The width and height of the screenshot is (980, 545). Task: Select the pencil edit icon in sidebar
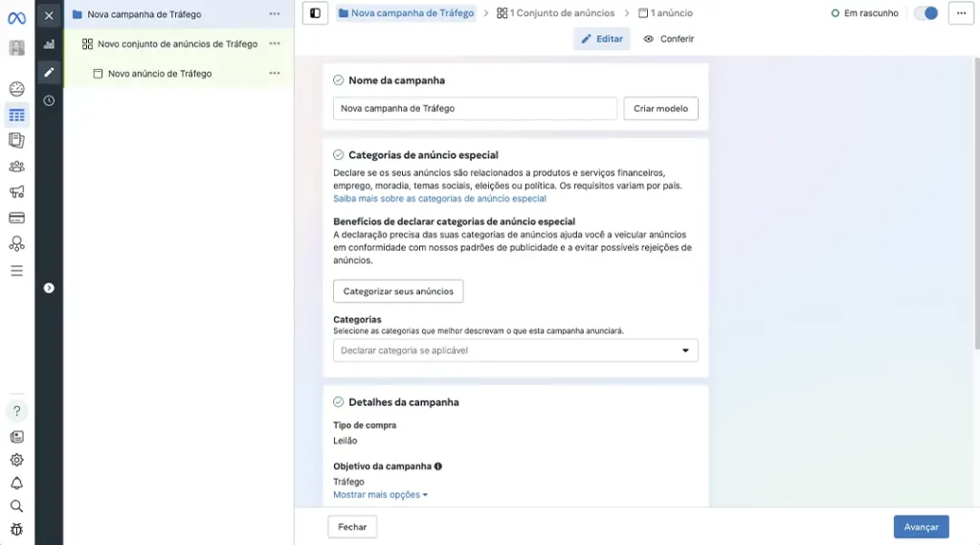click(49, 72)
